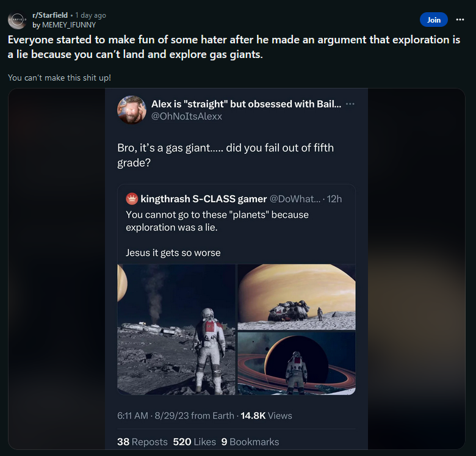Viewport: 476px width, 456px height.
Task: Join the r/Starfield community
Action: tap(433, 20)
